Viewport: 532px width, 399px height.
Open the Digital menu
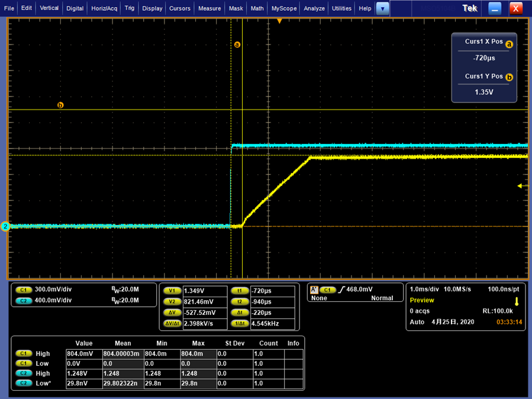coord(75,8)
